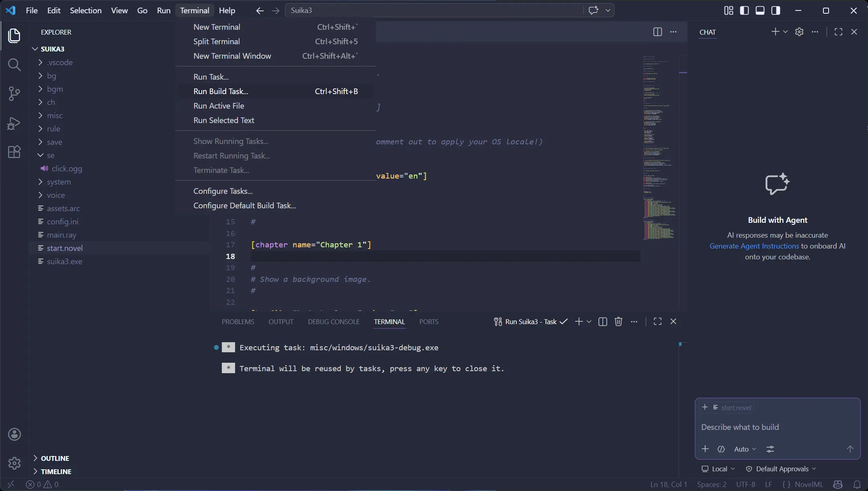Toggle the panel visibility from the title bar
This screenshot has width=868, height=491.
[759, 10]
